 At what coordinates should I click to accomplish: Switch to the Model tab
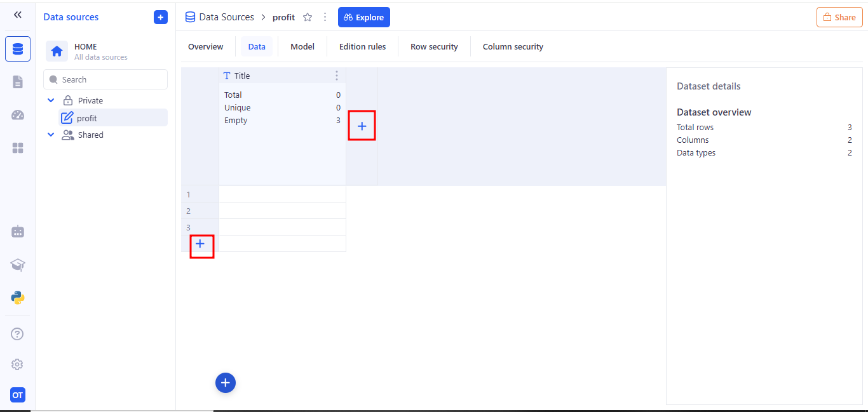(302, 46)
